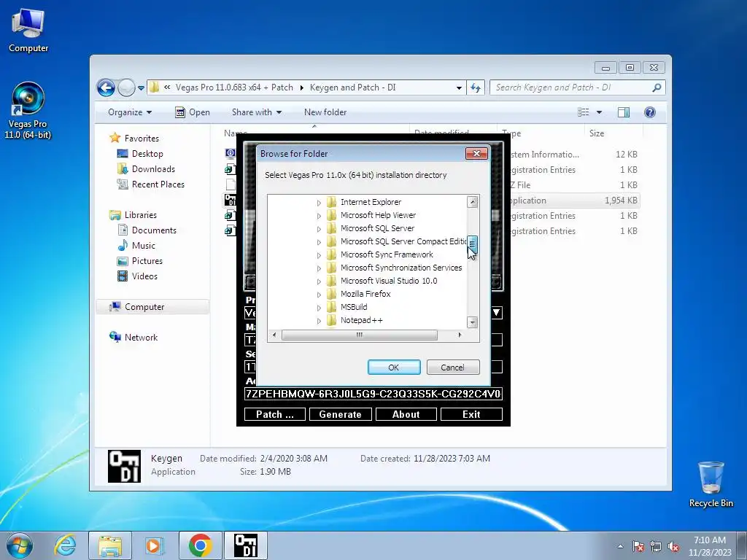
Task: Open Desktop in Favorites
Action: tap(140, 154)
